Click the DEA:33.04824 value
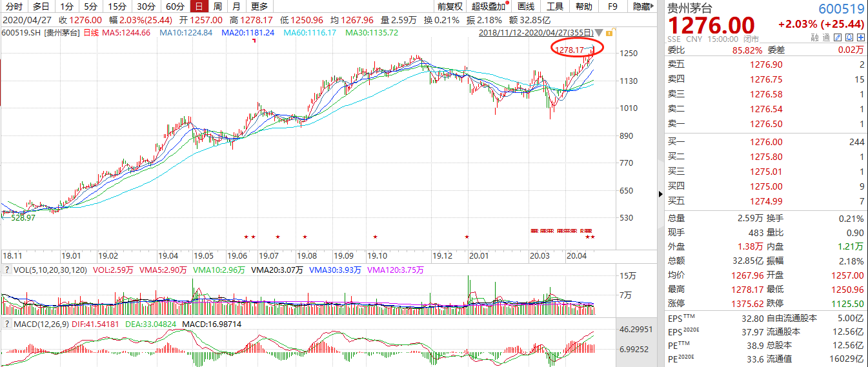 151,324
